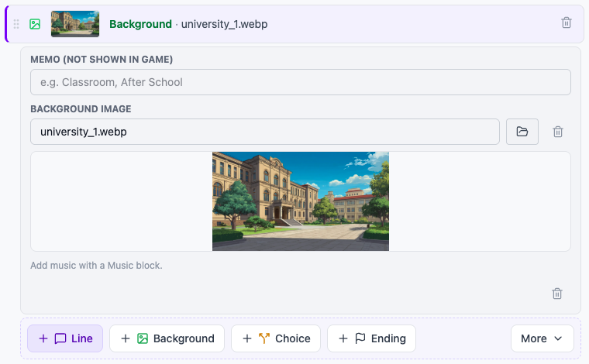The image size is (589, 364).
Task: Collapse the Background block via its title
Action: point(140,24)
